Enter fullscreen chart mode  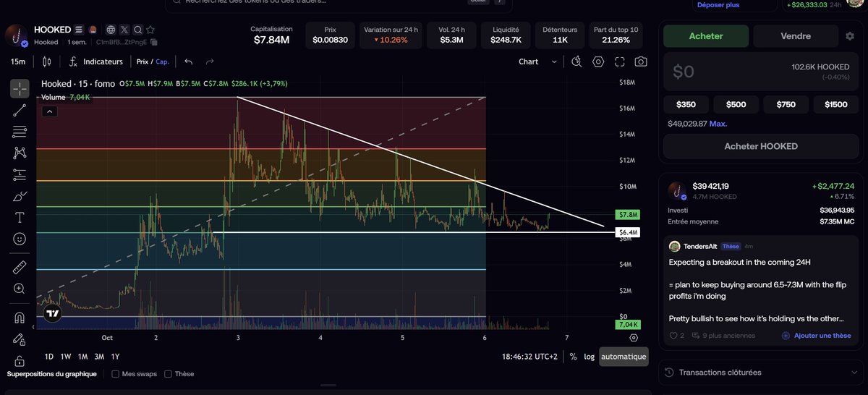tap(620, 61)
